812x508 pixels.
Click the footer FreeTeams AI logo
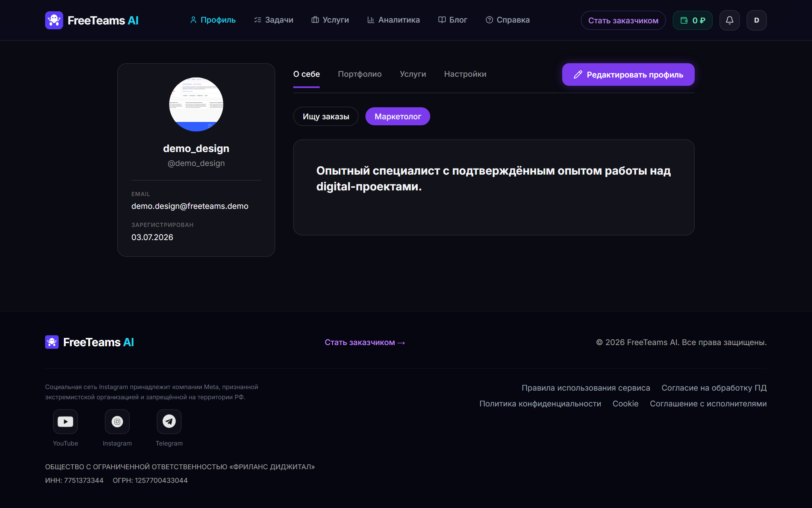[89, 342]
